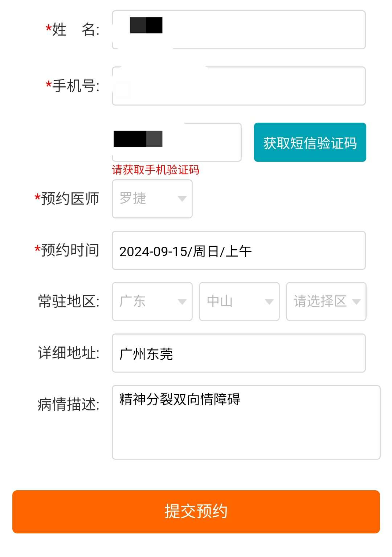Tap the 姓名 field label
This screenshot has height=557, width=392.
[73, 30]
